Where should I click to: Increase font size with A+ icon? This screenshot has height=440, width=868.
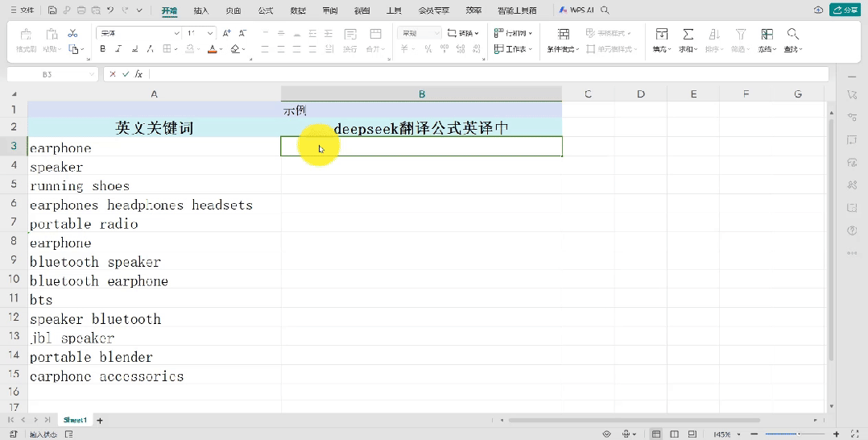(227, 33)
